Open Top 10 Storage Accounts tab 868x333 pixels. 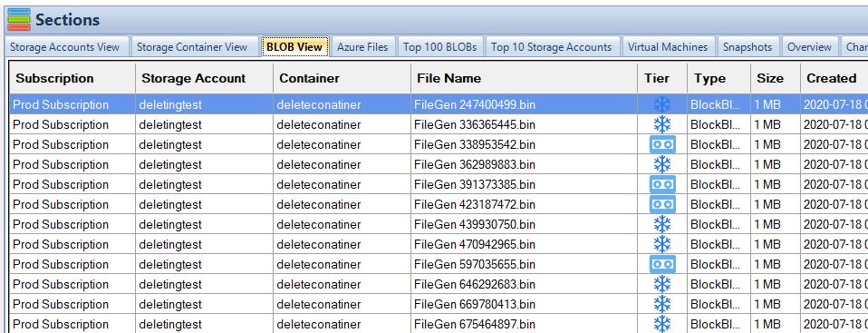pos(552,47)
